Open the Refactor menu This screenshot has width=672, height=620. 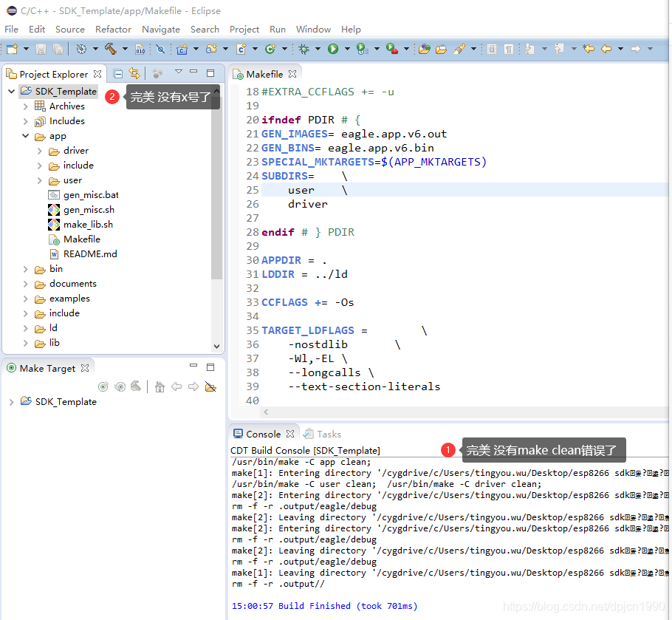113,29
